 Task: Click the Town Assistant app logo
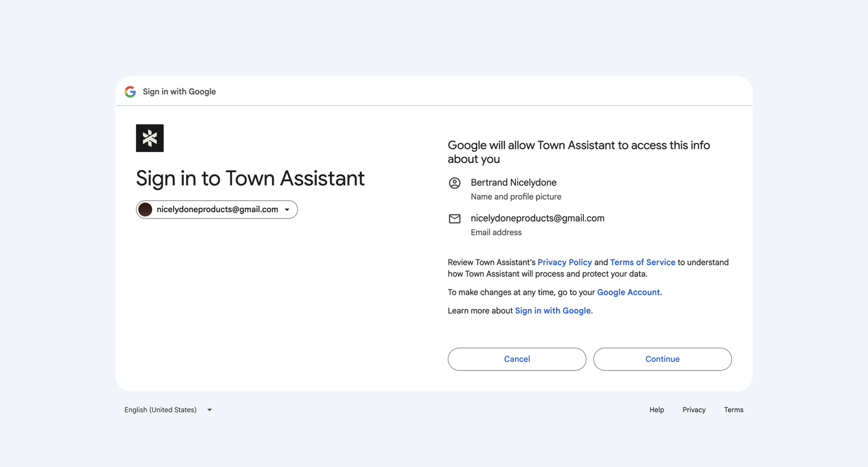tap(150, 138)
